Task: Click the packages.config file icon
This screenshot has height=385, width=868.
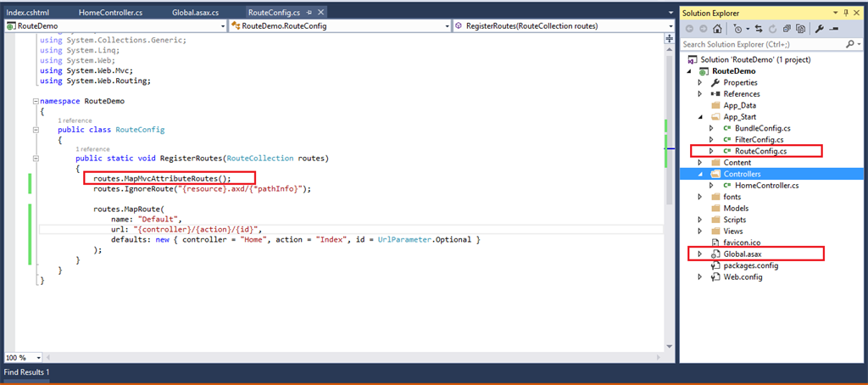Action: [x=715, y=266]
